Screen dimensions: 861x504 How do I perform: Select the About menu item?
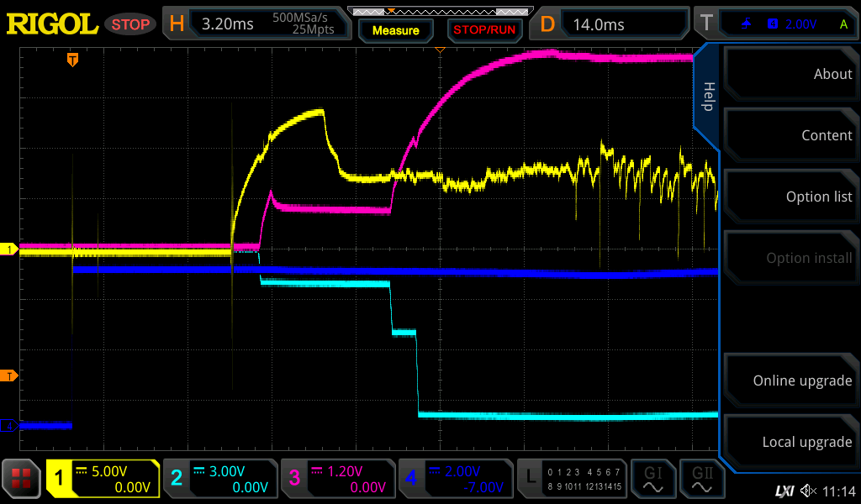coord(790,74)
